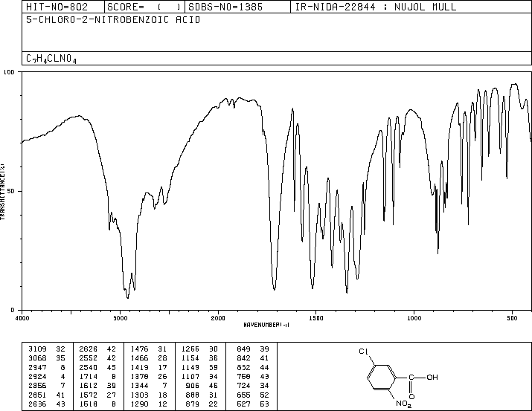The image size is (532, 411).
Task: Click the 1107 peak table entry
Action: pos(190,376)
